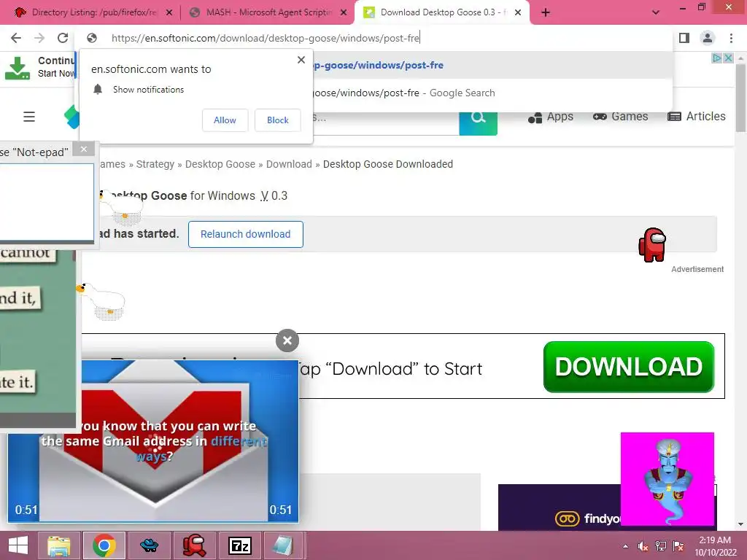Open the Chrome profile avatar icon
747x560 pixels.
(708, 38)
